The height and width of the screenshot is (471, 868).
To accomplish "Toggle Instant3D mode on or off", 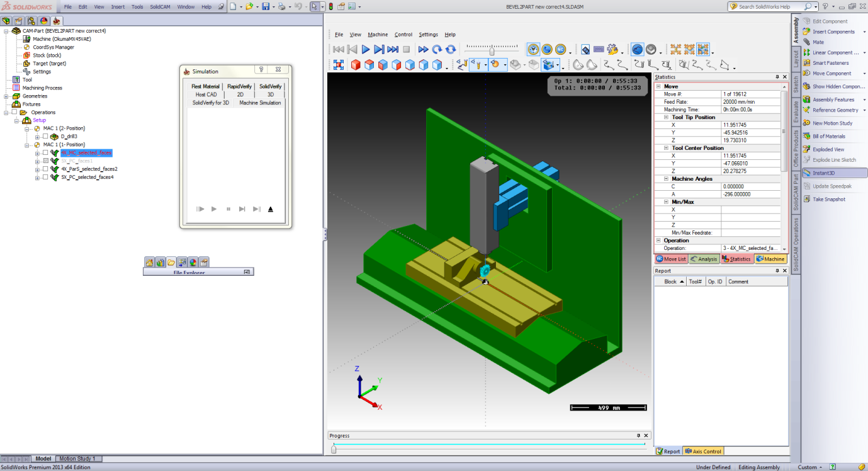I will (835, 173).
